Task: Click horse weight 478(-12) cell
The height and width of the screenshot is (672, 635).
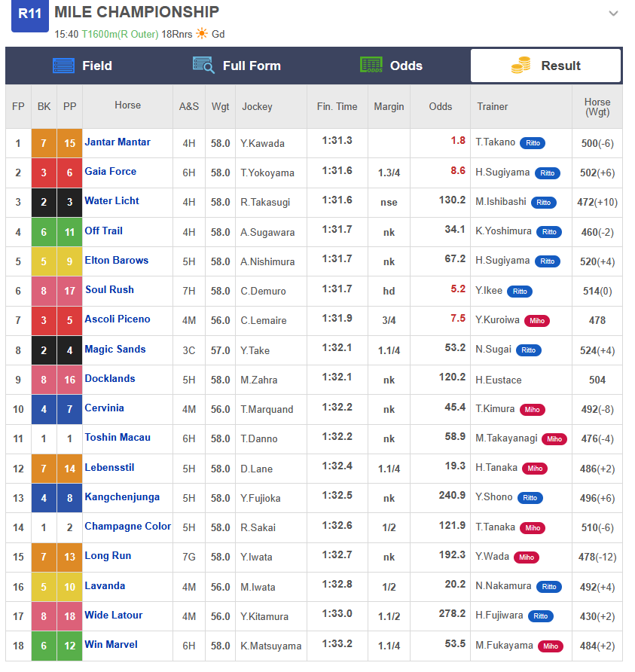Action: [x=597, y=557]
